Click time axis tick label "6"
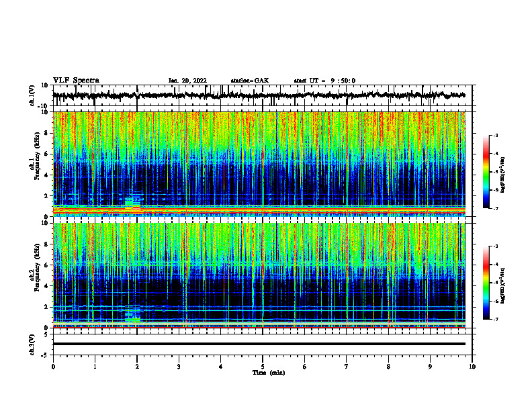This screenshot has height=411, width=532. (305, 367)
